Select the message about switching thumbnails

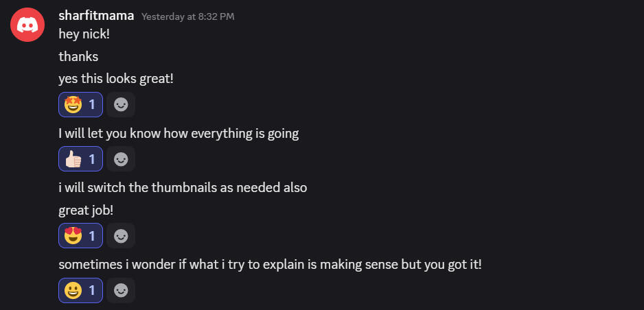click(183, 187)
